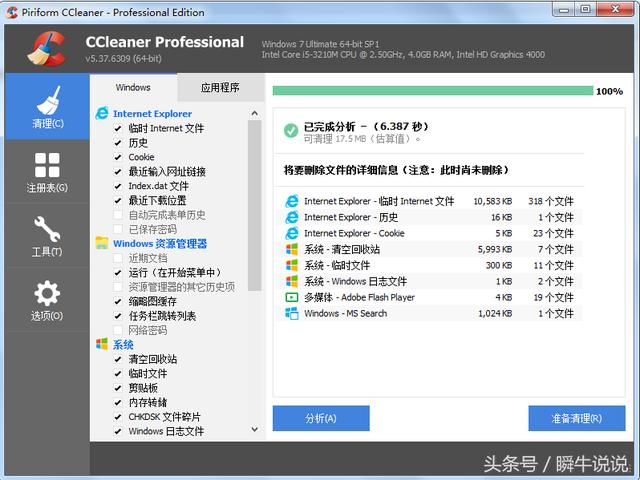Click IE icon of 历史 result row
The height and width of the screenshot is (480, 640).
click(292, 217)
